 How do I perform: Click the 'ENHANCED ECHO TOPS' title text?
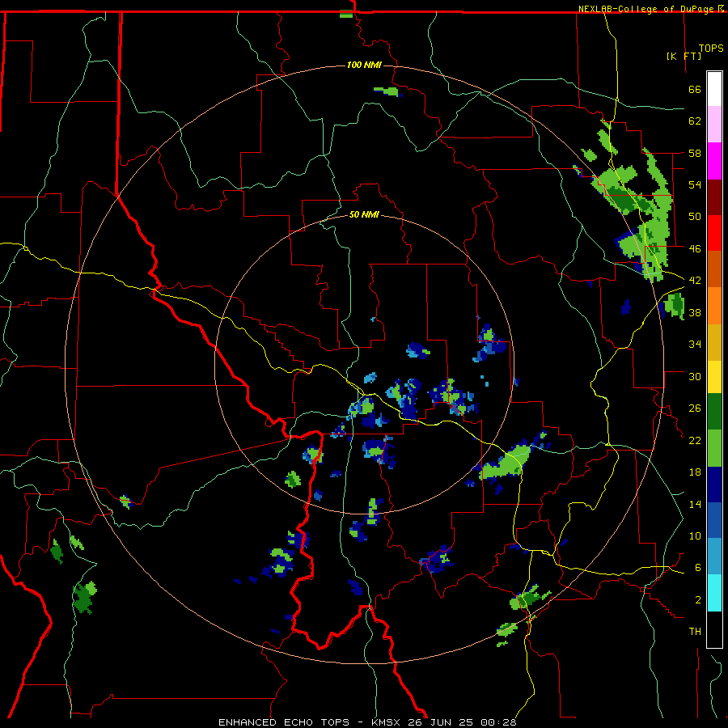point(284,722)
